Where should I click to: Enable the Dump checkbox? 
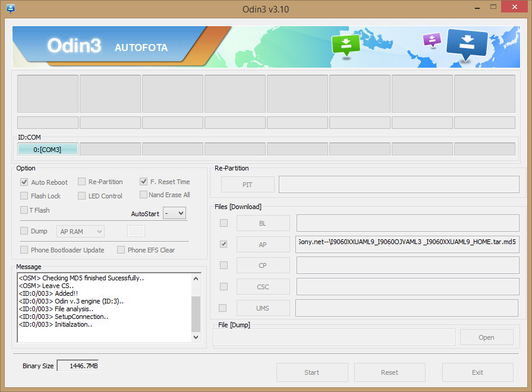pos(24,231)
